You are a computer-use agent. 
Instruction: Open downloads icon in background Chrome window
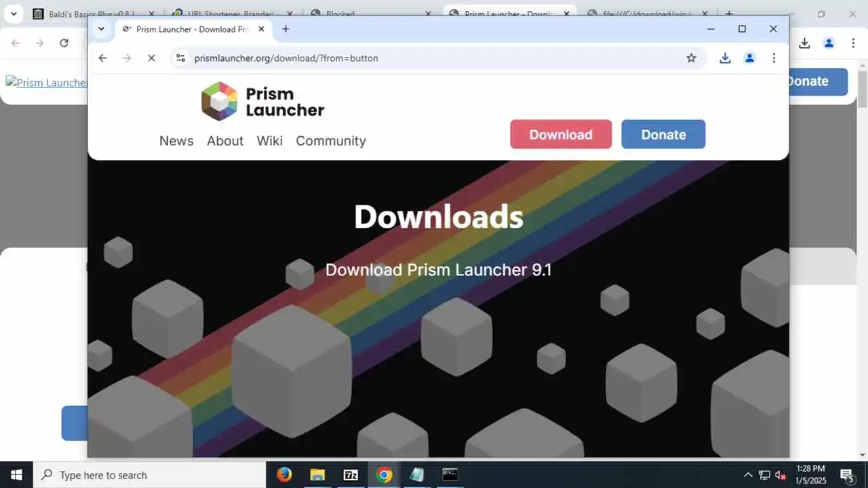804,43
